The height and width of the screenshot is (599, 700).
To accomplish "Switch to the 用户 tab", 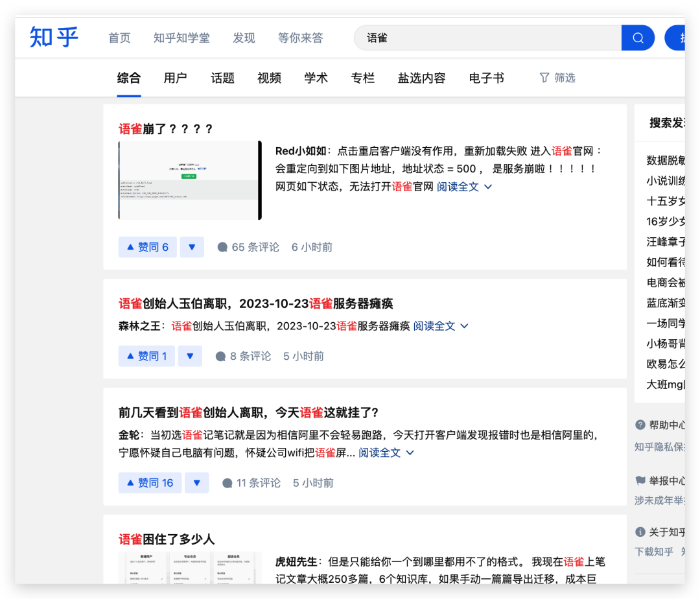I will click(x=176, y=78).
